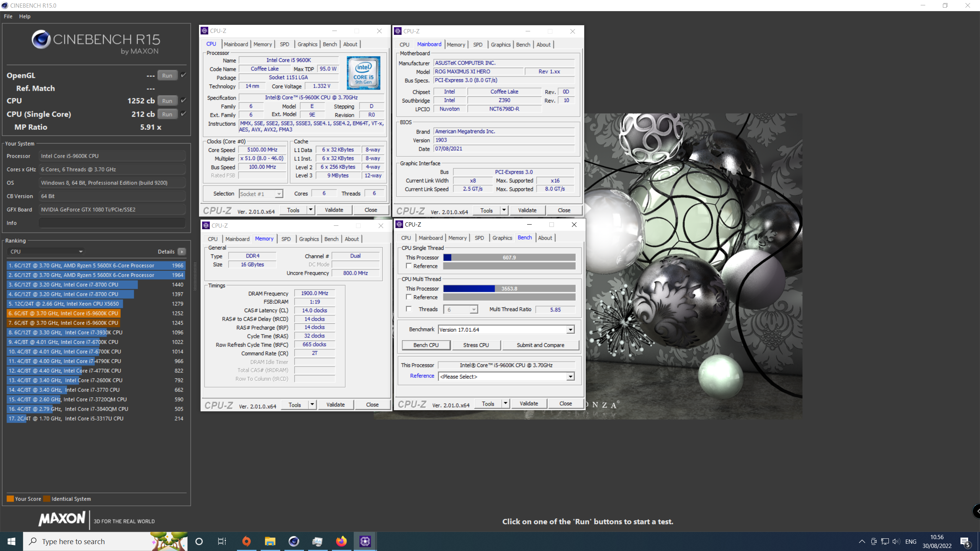This screenshot has height=551, width=980.
Task: Click the CPU-Z chip icon in taskbar
Action: click(365, 541)
